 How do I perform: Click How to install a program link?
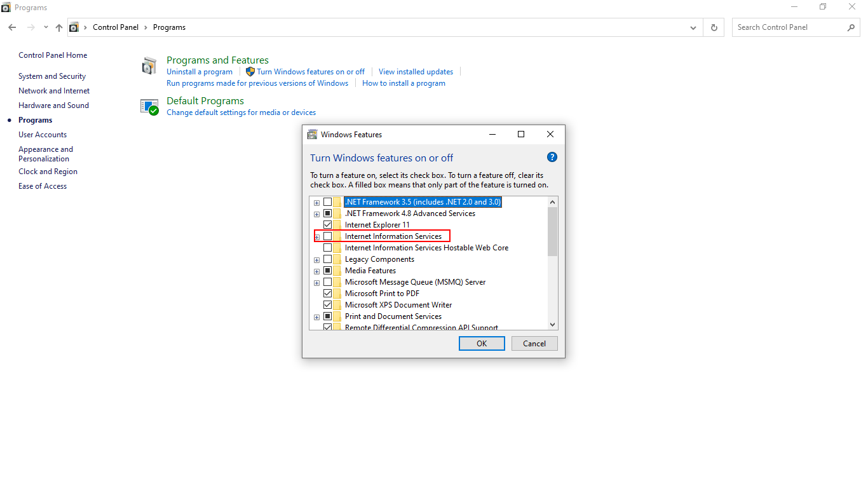click(403, 83)
